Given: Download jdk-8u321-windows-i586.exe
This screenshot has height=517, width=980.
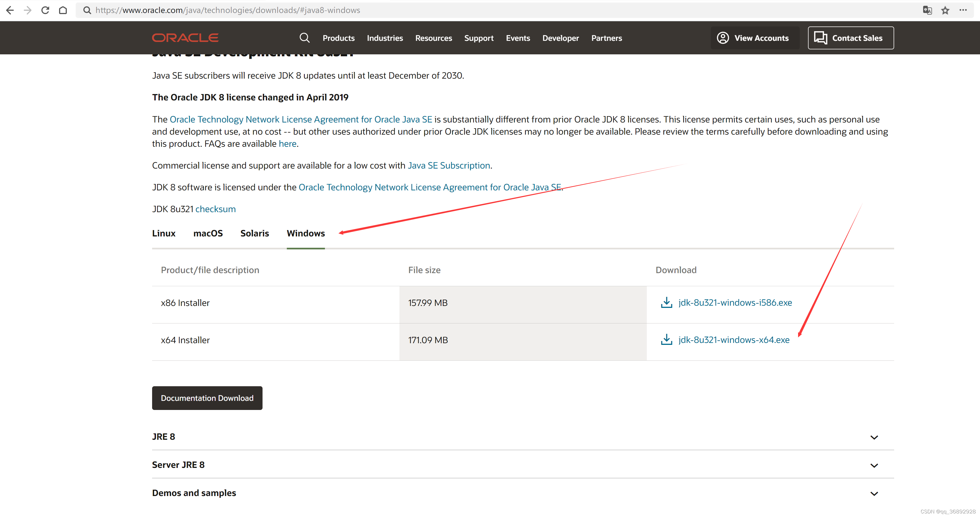Looking at the screenshot, I should [x=735, y=303].
